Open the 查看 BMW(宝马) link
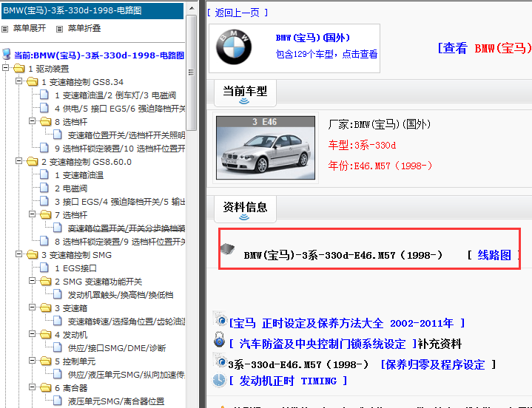 (x=485, y=48)
